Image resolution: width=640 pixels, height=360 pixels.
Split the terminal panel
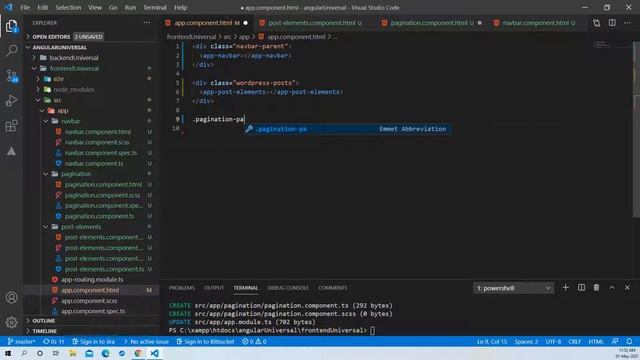[581, 288]
